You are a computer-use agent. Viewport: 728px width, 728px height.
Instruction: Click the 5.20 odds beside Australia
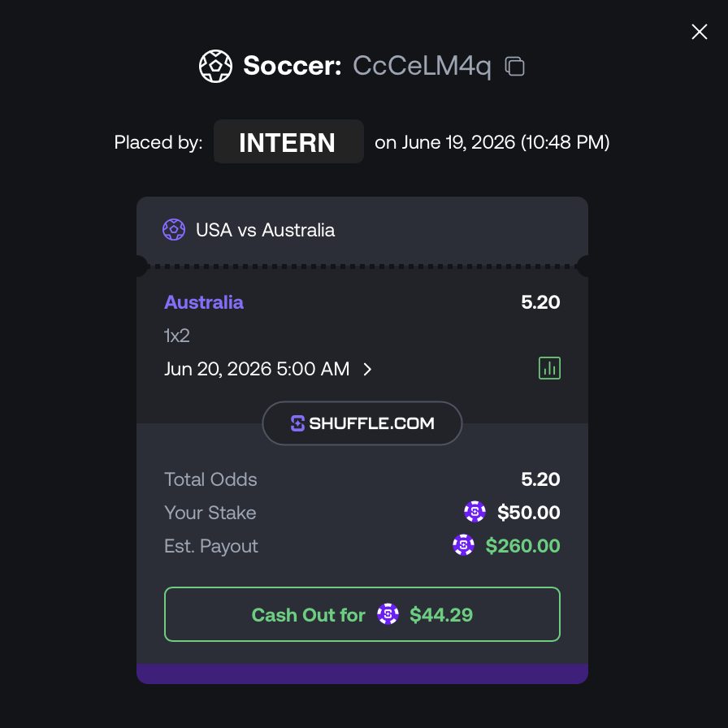point(540,302)
